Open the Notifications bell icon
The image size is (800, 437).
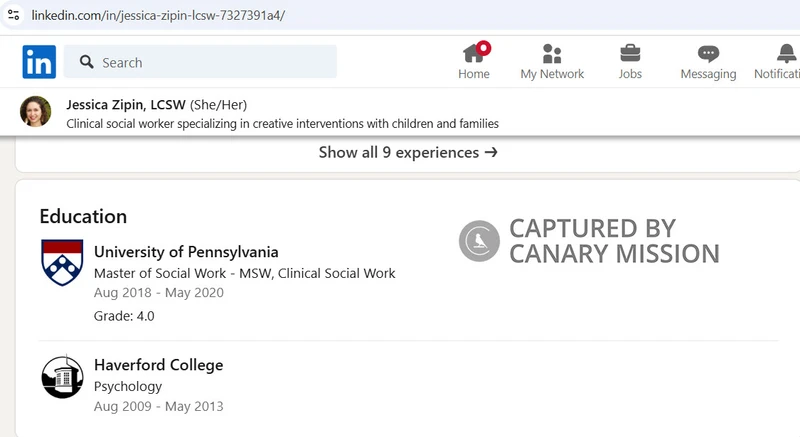(x=786, y=54)
